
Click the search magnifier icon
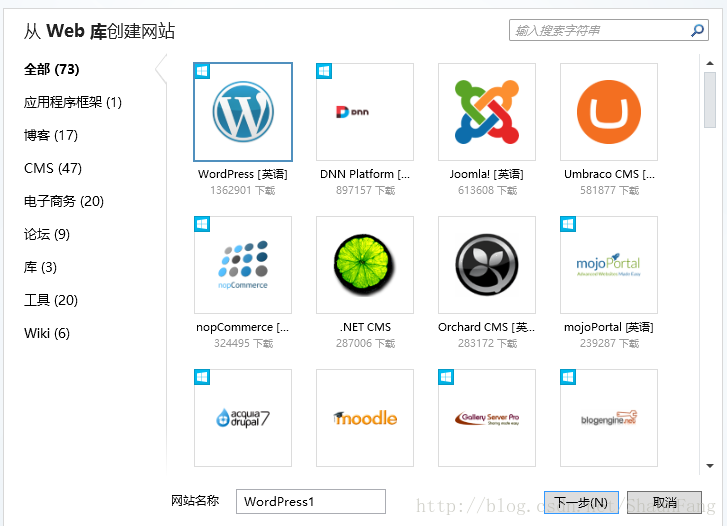697,31
